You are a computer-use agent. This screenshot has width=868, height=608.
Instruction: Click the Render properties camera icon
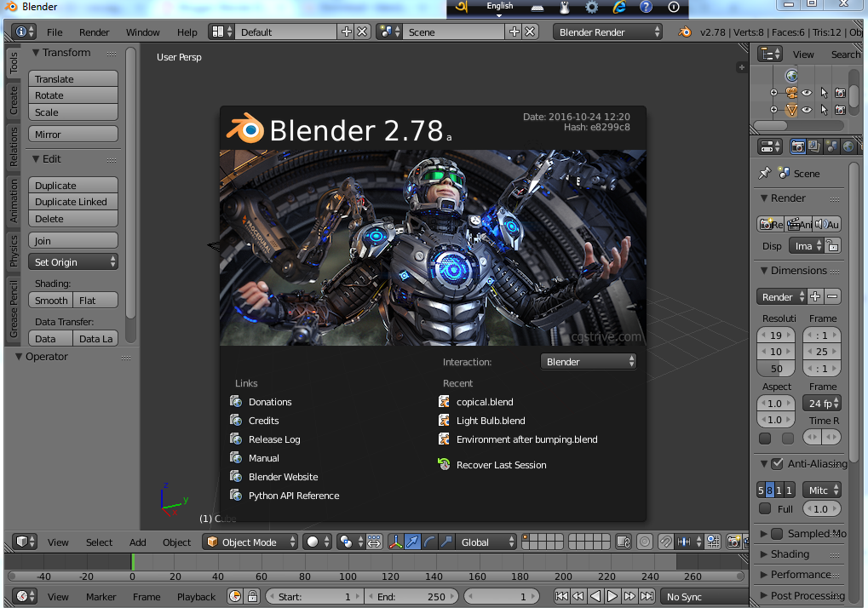(x=798, y=146)
